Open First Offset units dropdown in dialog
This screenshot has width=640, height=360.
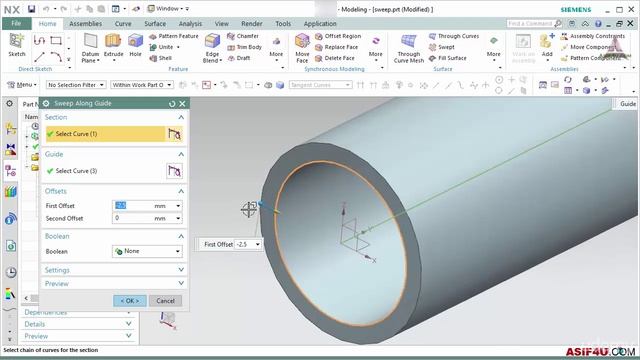point(178,206)
